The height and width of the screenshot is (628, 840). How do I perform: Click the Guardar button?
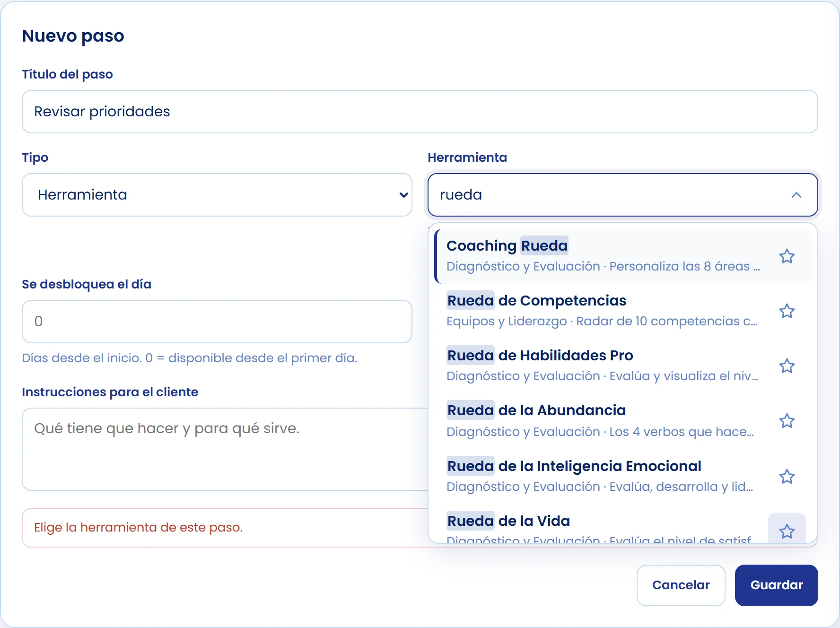[776, 585]
